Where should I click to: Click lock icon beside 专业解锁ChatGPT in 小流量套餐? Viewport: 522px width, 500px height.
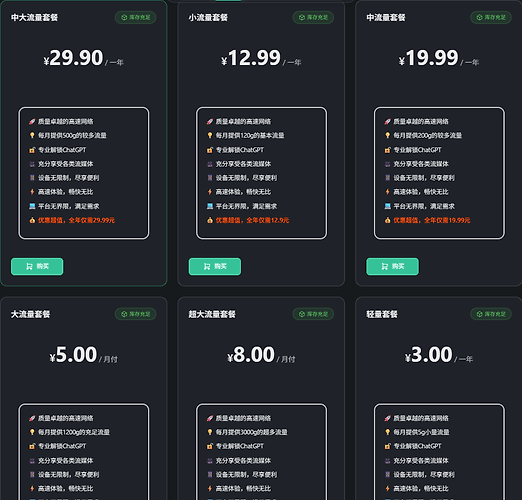210,150
